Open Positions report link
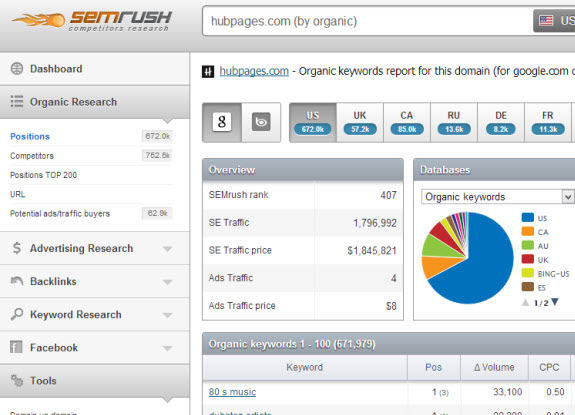This screenshot has width=575, height=415. [30, 136]
